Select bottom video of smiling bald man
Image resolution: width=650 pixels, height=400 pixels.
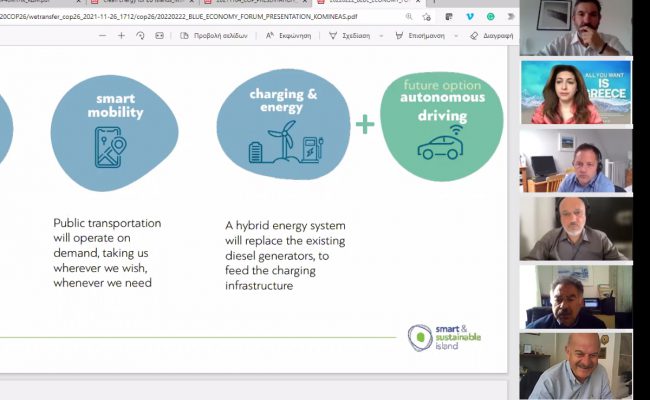(x=576, y=366)
